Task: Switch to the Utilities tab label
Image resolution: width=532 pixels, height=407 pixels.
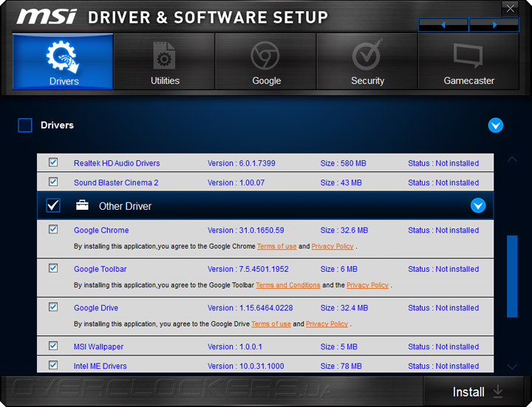Action: click(165, 81)
